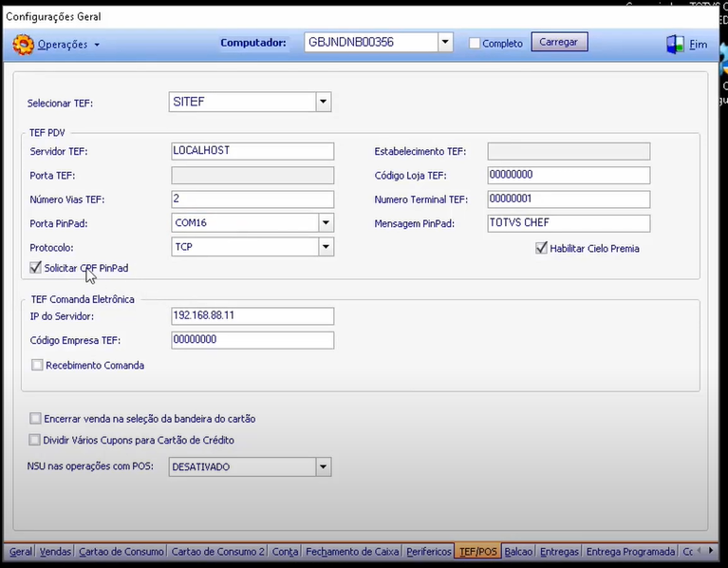Click the Número Vias TEF field
The height and width of the screenshot is (568, 728).
[x=252, y=199]
